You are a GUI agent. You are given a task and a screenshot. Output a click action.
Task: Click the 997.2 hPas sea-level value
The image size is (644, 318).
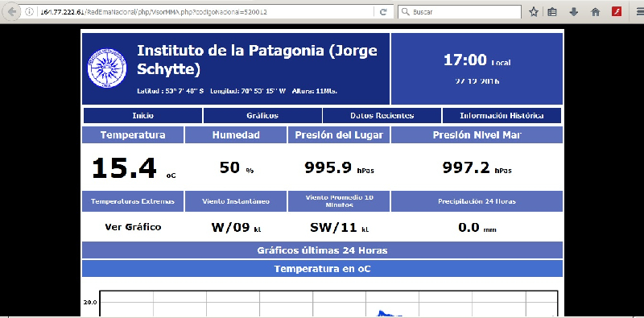tap(477, 167)
